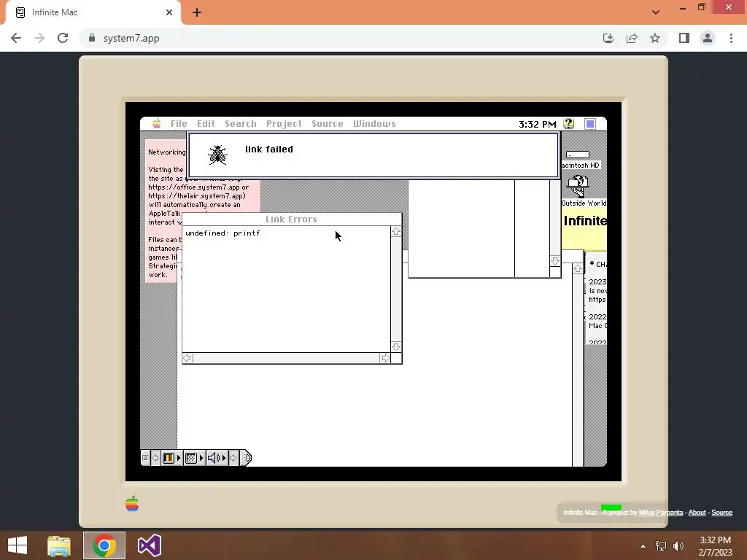
Task: Toggle the Chrome side panel icon
Action: 684,38
